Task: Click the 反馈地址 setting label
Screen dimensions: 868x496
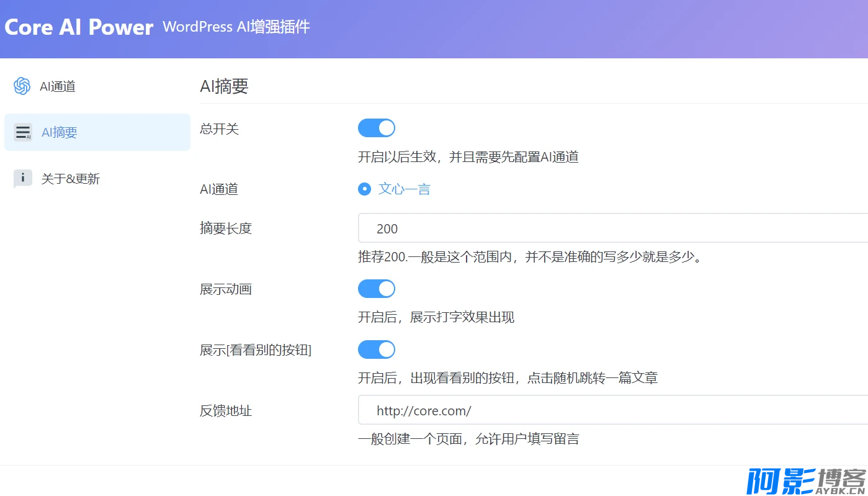Action: click(x=226, y=411)
